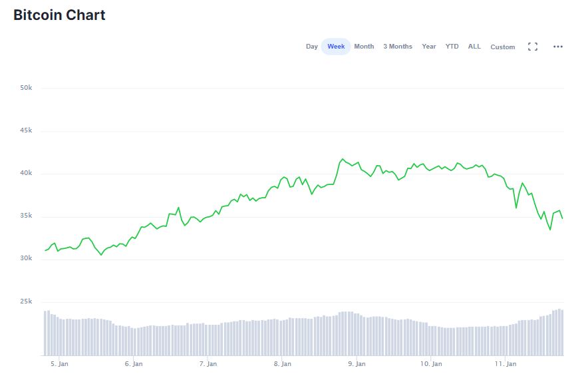This screenshot has width=588, height=380.
Task: Click the 40k price axis label
Action: click(x=26, y=173)
